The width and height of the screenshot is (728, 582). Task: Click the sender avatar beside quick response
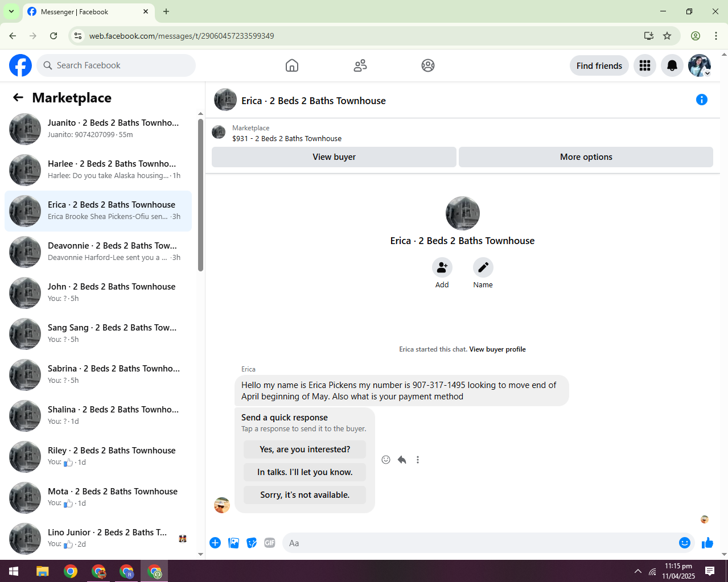[x=222, y=505]
